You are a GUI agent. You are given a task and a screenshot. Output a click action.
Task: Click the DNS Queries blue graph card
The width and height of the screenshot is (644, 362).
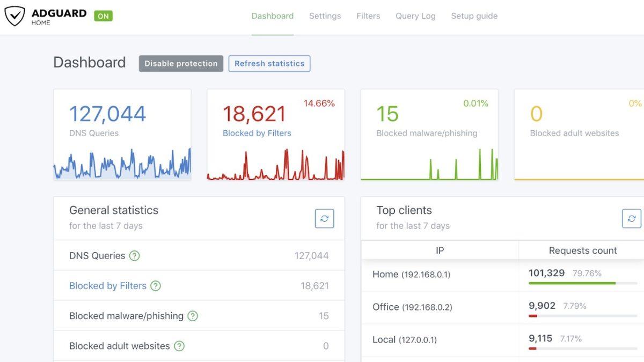point(122,134)
